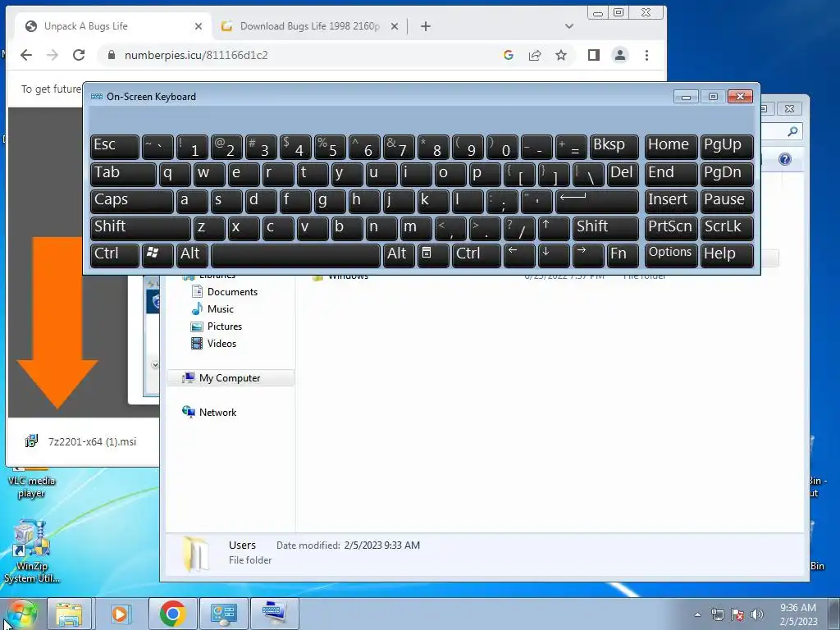This screenshot has height=630, width=840.
Task: Open Chrome side panel icon
Action: tap(593, 55)
